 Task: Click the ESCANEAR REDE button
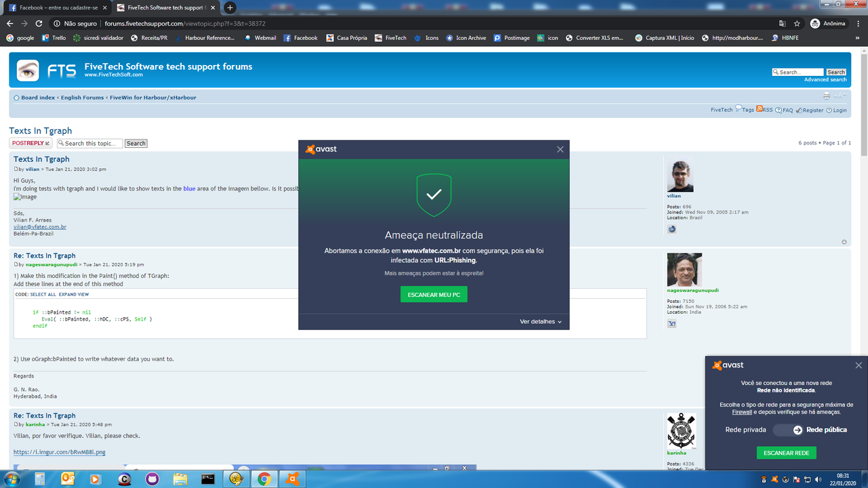(x=787, y=453)
